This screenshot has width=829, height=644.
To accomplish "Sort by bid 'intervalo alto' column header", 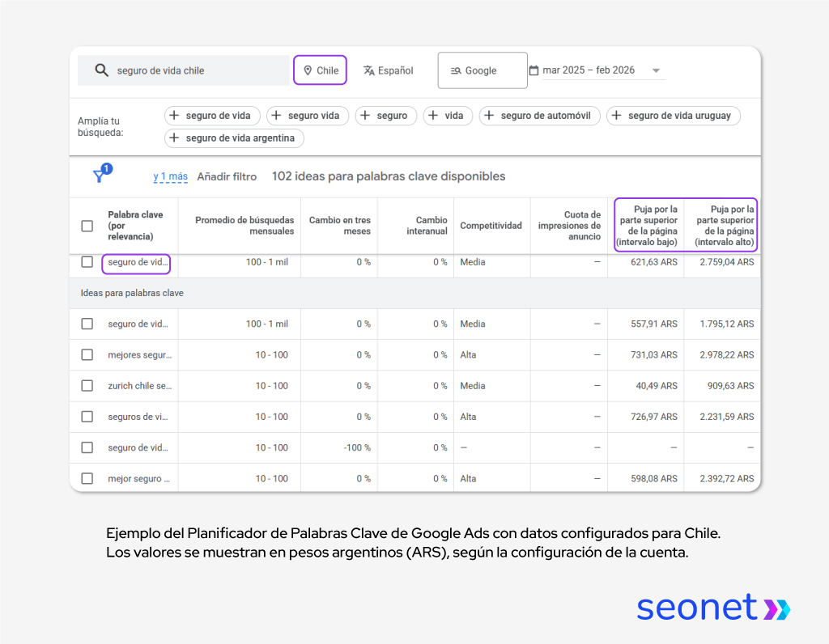I will [x=725, y=226].
